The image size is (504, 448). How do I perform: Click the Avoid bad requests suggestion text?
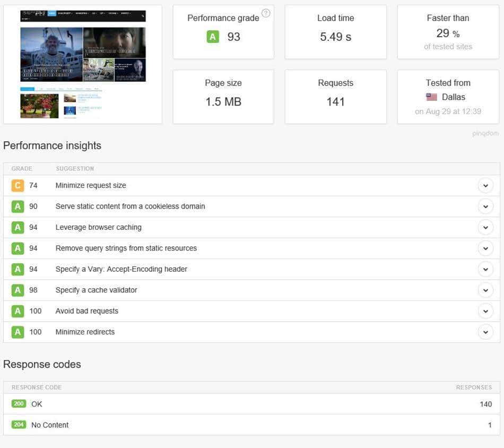(x=86, y=311)
